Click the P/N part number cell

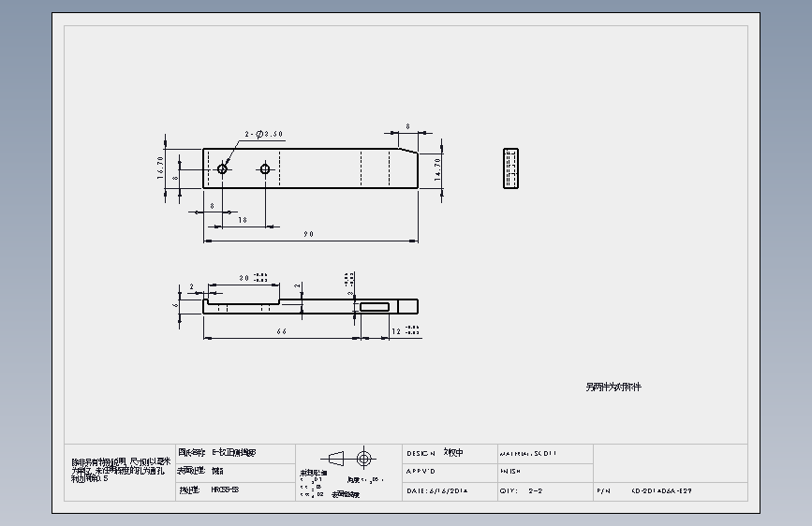[671, 491]
